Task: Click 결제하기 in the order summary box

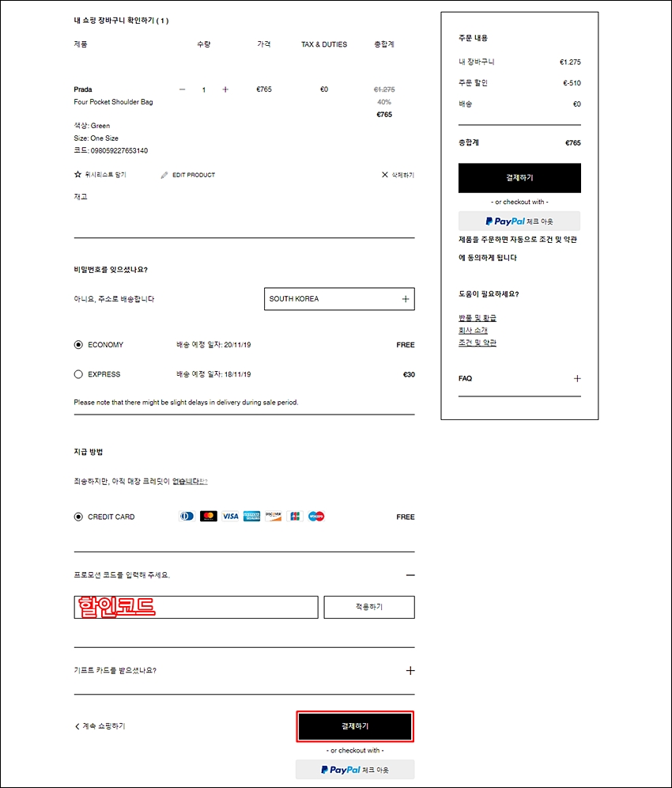Action: (519, 178)
